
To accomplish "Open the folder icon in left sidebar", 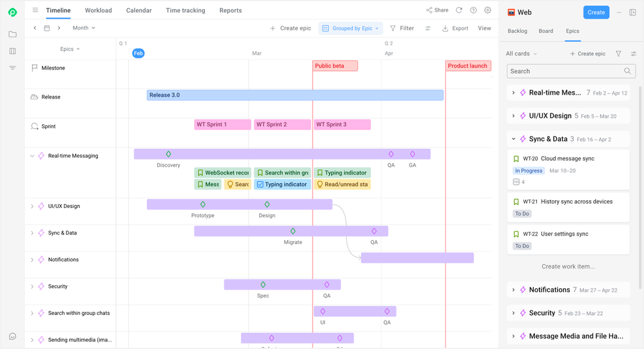I will pyautogui.click(x=12, y=34).
